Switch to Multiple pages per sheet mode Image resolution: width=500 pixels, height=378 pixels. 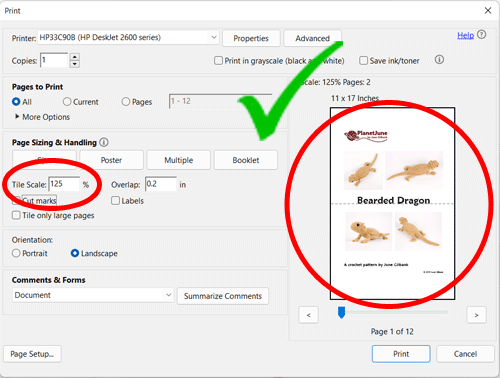click(179, 160)
